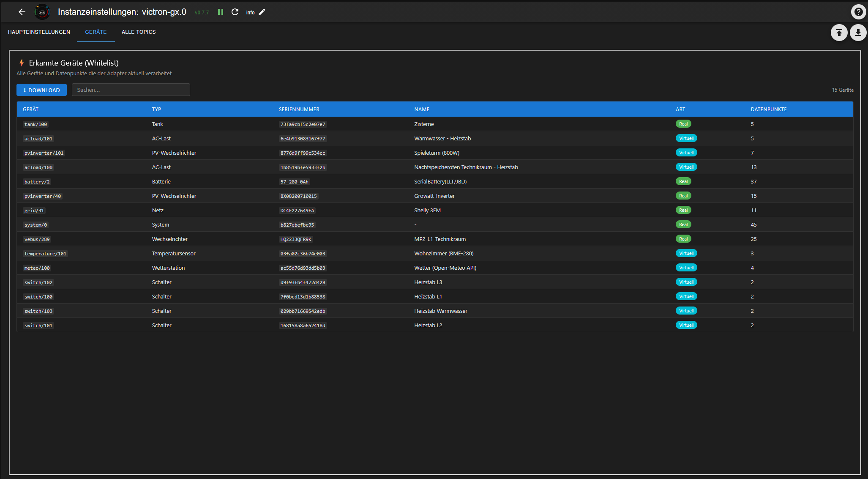Select the pvinverter/40 device cell
The height and width of the screenshot is (479, 868).
click(43, 196)
